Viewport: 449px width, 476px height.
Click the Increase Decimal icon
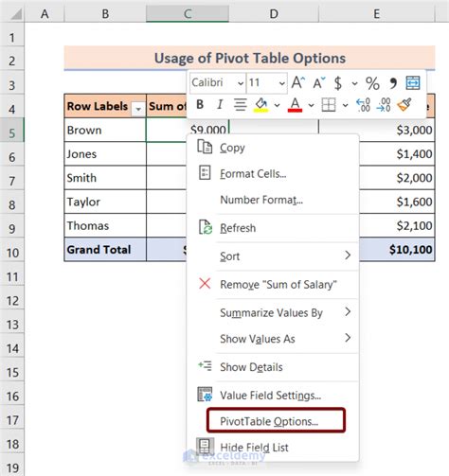363,105
